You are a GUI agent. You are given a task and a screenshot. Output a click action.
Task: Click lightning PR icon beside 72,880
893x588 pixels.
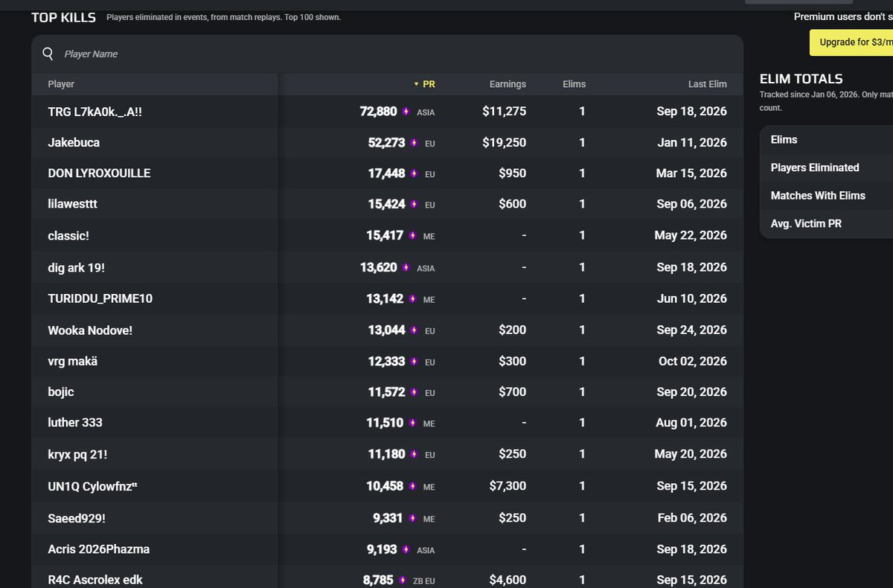point(406,112)
